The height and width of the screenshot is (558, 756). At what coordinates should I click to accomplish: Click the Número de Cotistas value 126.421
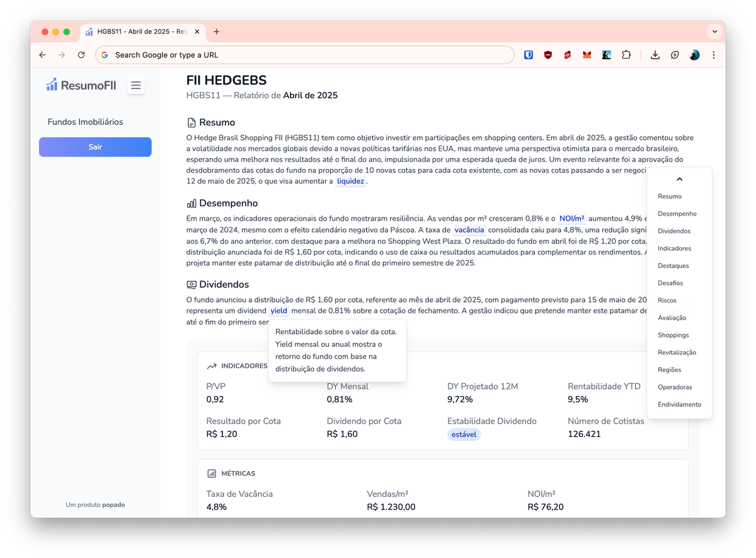(584, 434)
